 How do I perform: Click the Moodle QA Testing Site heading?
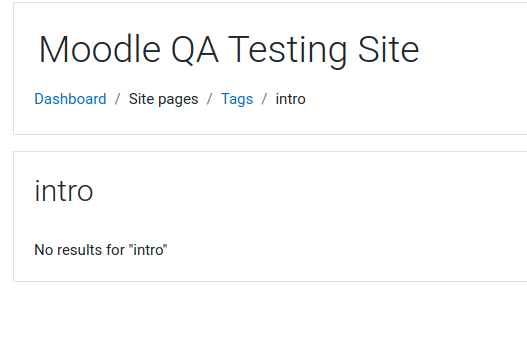tap(229, 50)
